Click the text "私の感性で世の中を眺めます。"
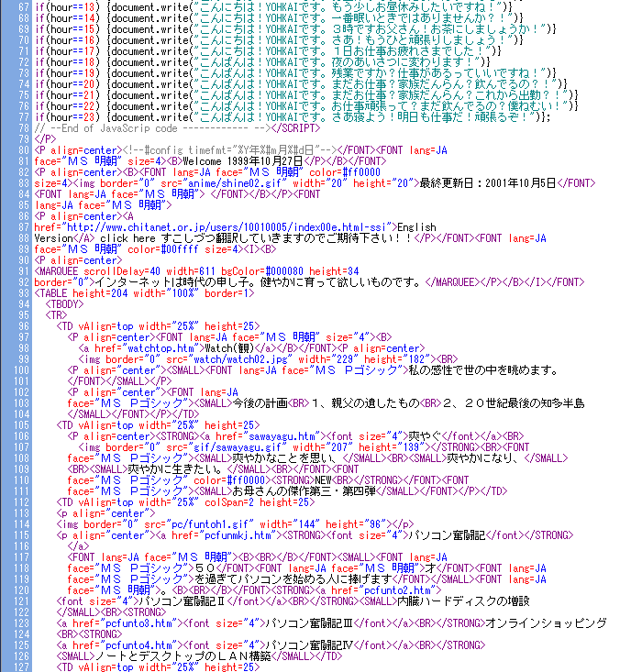 click(482, 370)
